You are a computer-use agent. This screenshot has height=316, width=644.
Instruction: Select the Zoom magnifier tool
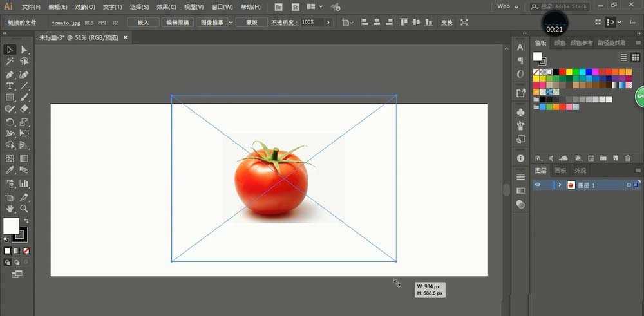pos(24,209)
